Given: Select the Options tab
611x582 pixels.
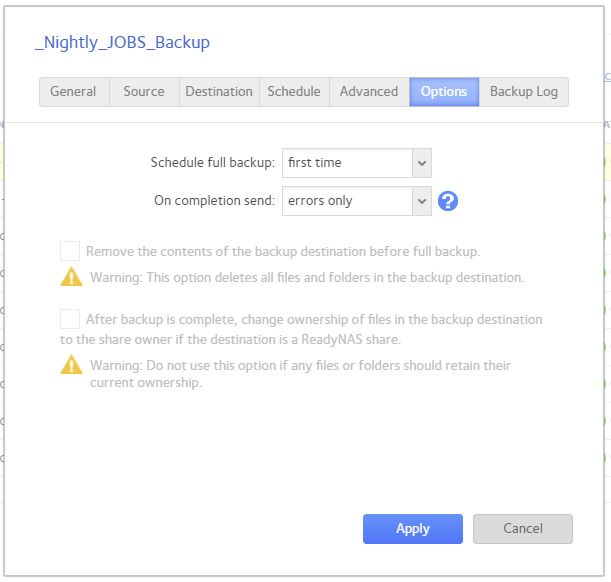Looking at the screenshot, I should 444,92.
